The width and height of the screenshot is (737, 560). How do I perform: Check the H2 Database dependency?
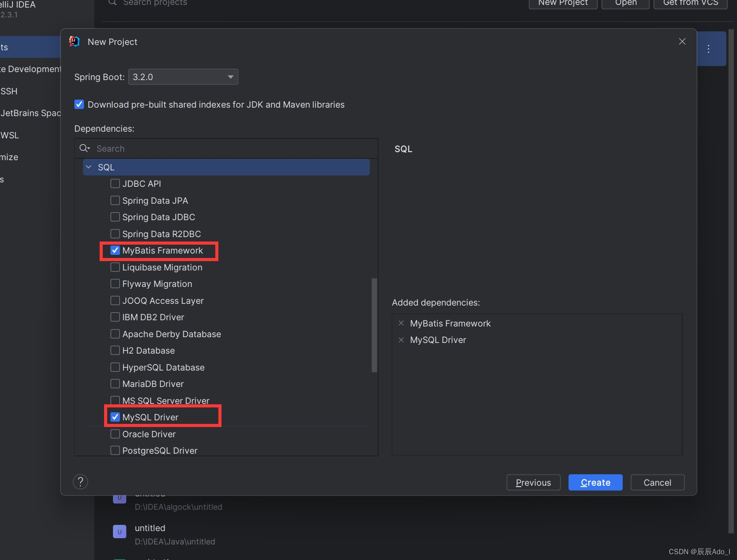click(x=115, y=350)
